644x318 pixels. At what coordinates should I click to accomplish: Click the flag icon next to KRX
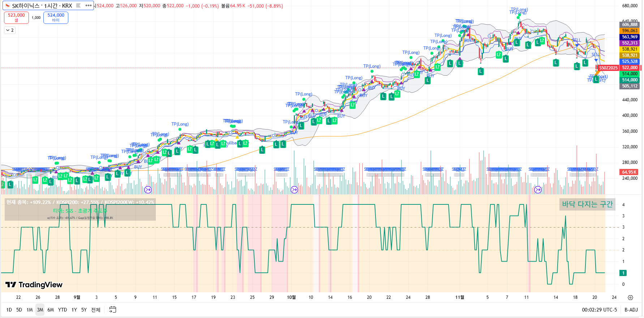point(78,5)
